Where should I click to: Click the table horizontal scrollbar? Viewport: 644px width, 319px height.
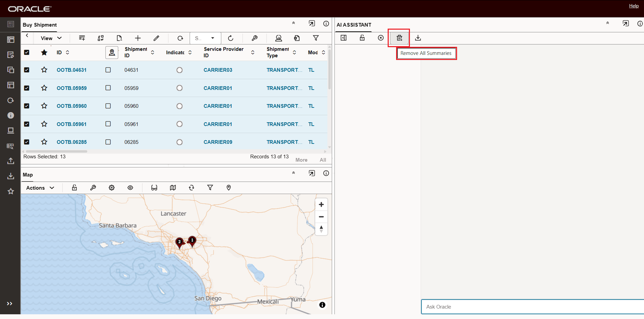[56, 152]
